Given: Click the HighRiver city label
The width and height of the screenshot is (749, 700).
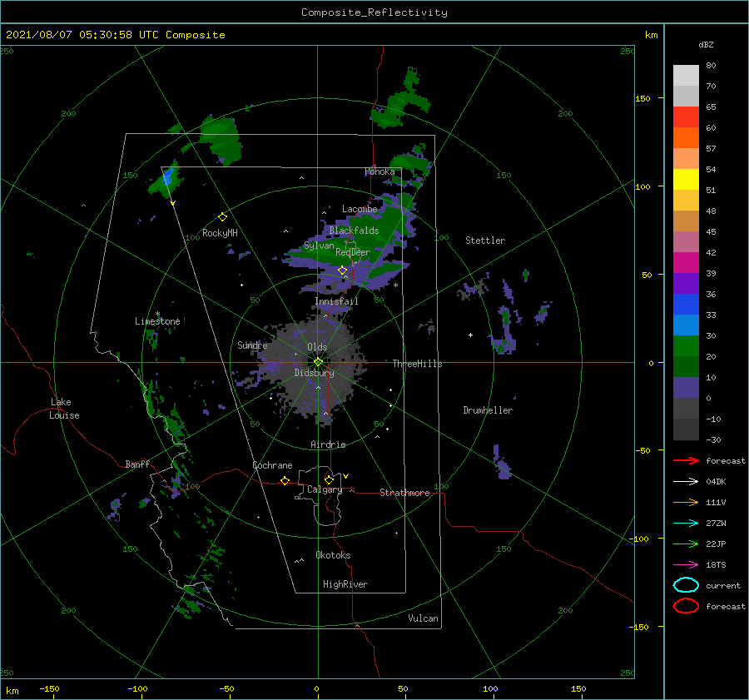Looking at the screenshot, I should pos(345,584).
